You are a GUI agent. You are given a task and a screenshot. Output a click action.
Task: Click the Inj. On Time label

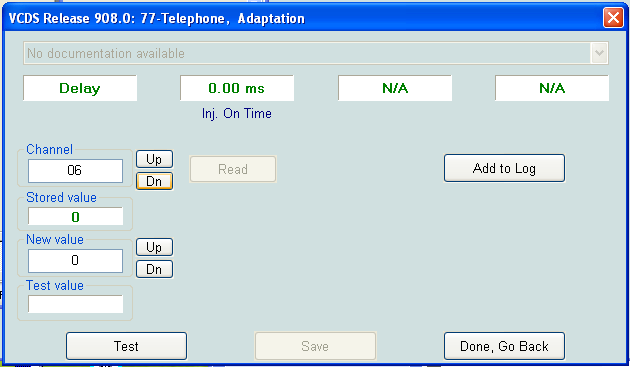237,114
